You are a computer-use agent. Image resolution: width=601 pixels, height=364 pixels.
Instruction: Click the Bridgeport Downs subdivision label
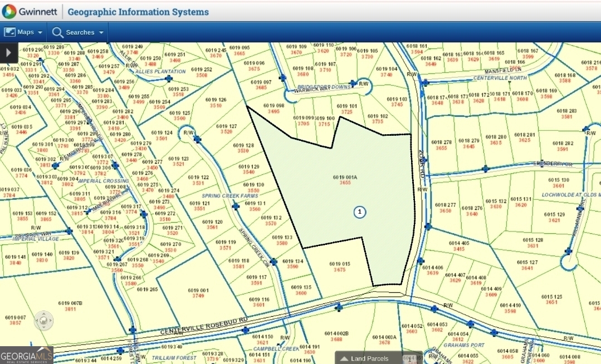324,87
